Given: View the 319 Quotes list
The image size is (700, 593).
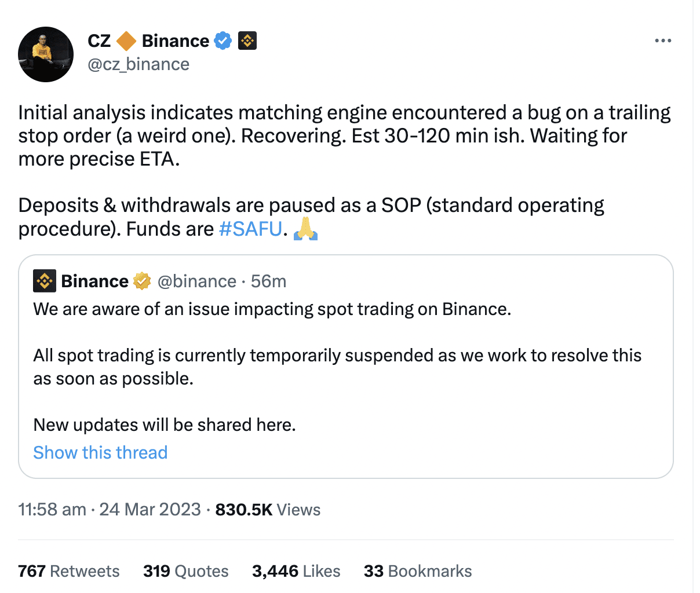Looking at the screenshot, I should [x=185, y=571].
